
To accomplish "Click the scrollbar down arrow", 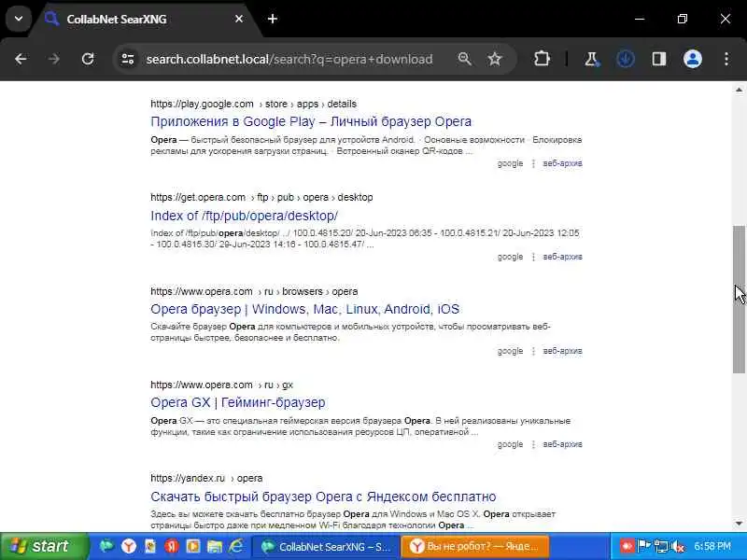I will tap(739, 524).
